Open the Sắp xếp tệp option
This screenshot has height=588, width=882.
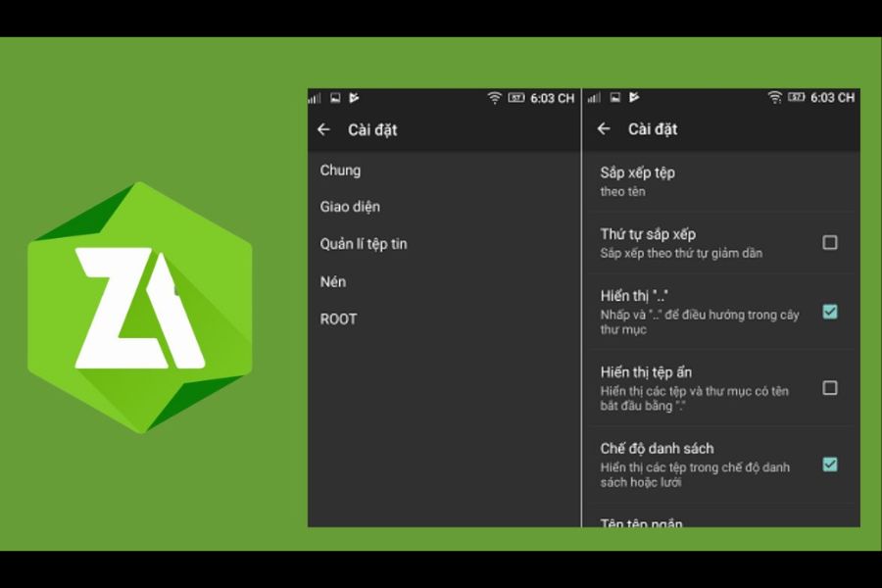pyautogui.click(x=721, y=181)
